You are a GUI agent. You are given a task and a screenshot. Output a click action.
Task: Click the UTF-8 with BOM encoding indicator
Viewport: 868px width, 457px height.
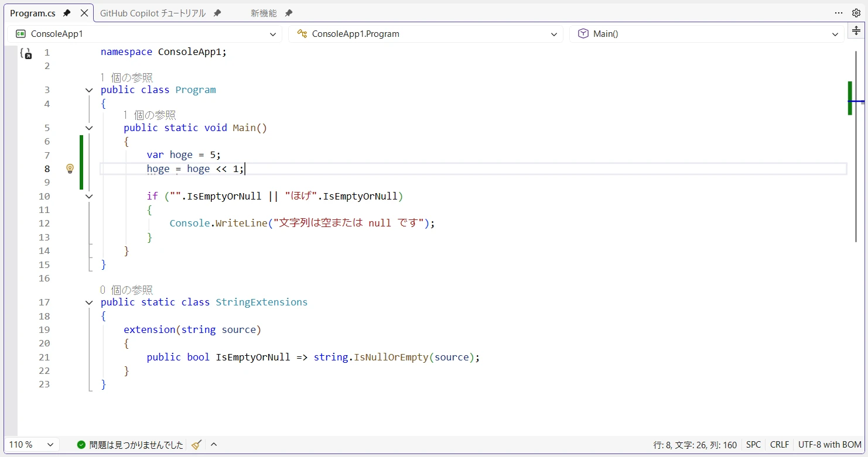[829, 445]
